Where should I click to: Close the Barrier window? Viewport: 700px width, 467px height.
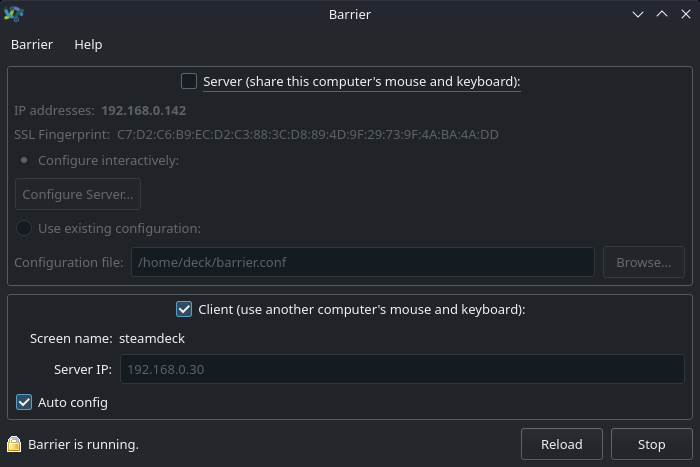point(686,14)
